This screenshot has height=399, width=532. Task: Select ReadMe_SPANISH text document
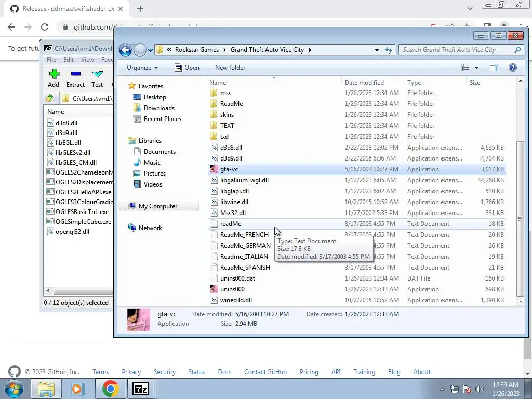356,268
